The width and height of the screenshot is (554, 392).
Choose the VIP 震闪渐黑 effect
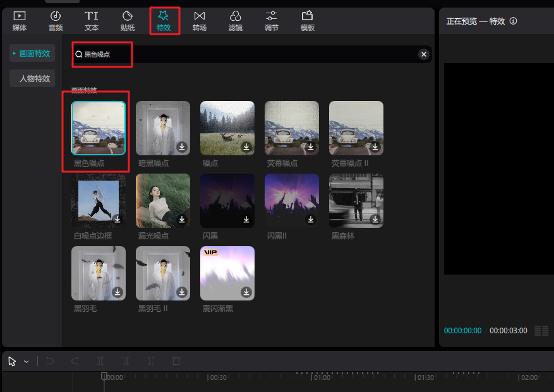[227, 273]
